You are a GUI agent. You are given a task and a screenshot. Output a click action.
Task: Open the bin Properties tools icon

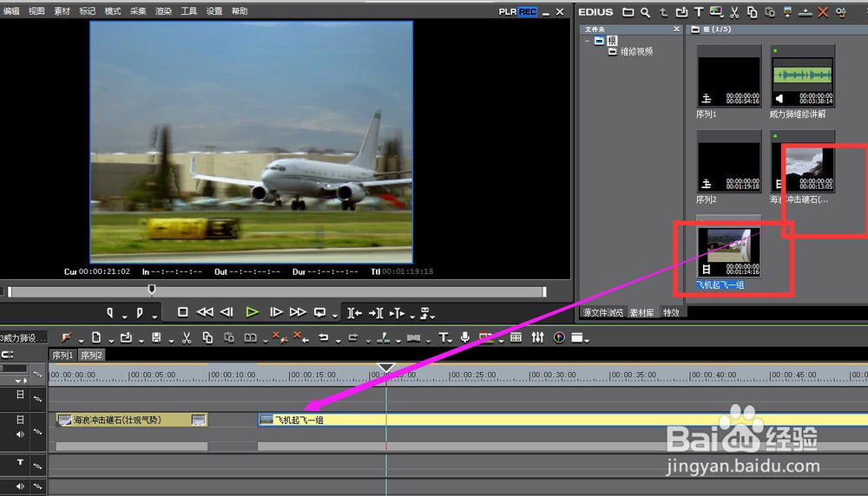841,12
